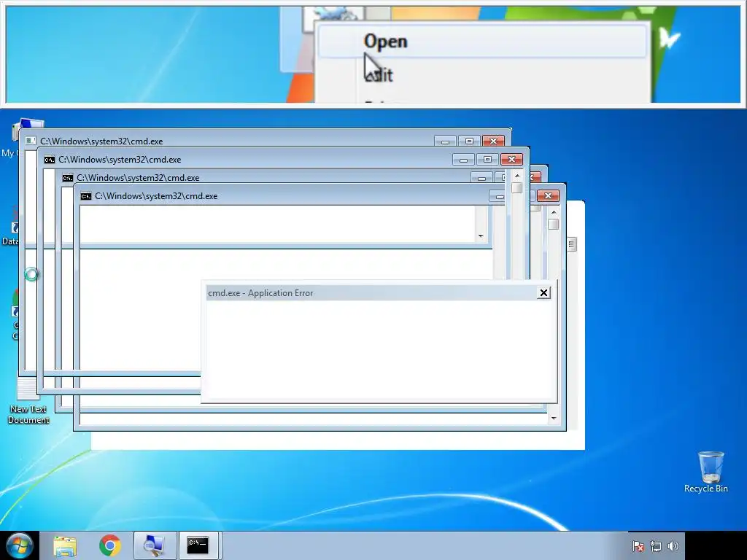Viewport: 747px width, 560px height.
Task: Open the network tray icon
Action: (x=656, y=546)
